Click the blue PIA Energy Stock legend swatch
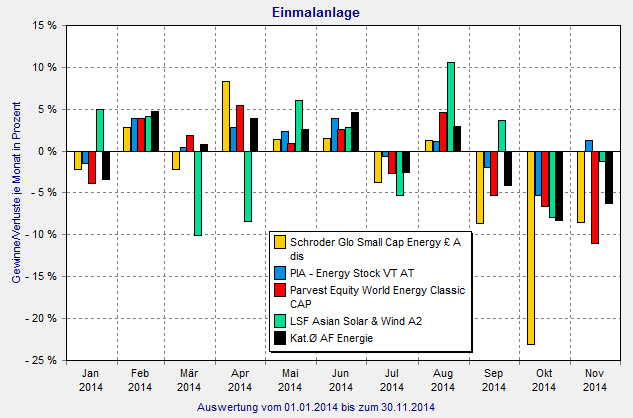Screen dimensions: 633x418 pyautogui.click(x=281, y=270)
